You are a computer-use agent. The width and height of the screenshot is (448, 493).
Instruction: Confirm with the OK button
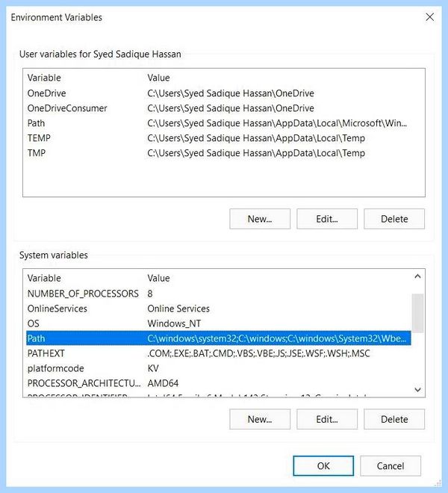click(x=323, y=465)
